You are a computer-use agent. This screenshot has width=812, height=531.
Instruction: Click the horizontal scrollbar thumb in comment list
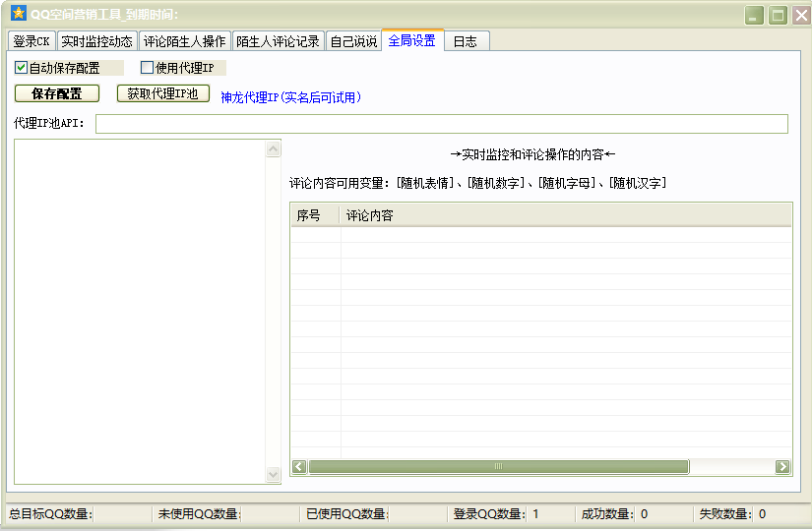499,467
